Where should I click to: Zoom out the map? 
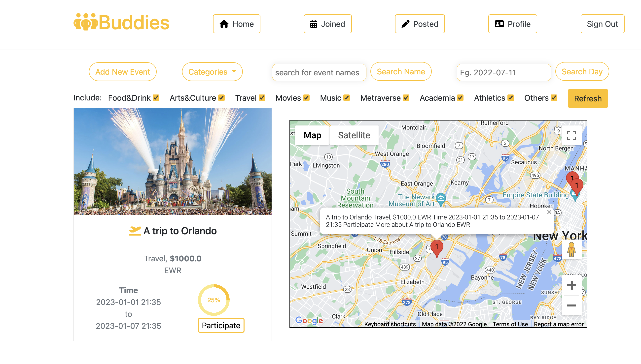click(571, 306)
